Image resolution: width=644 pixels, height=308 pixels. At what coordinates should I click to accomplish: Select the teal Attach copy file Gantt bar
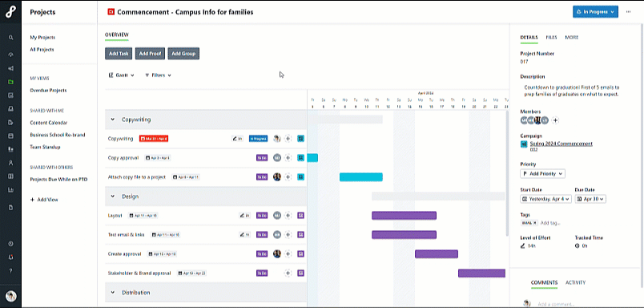pos(361,176)
